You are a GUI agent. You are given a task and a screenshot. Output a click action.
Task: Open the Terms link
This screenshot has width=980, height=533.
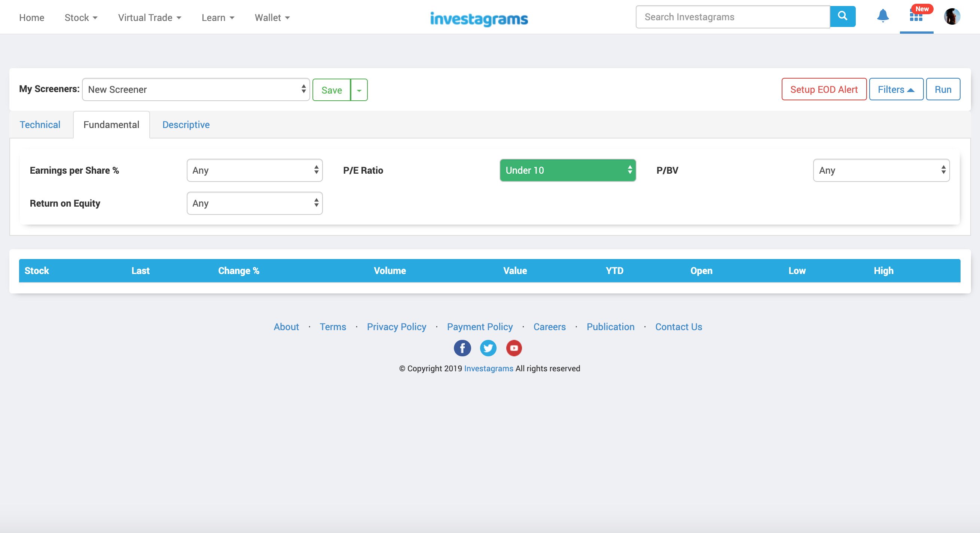[x=333, y=327]
